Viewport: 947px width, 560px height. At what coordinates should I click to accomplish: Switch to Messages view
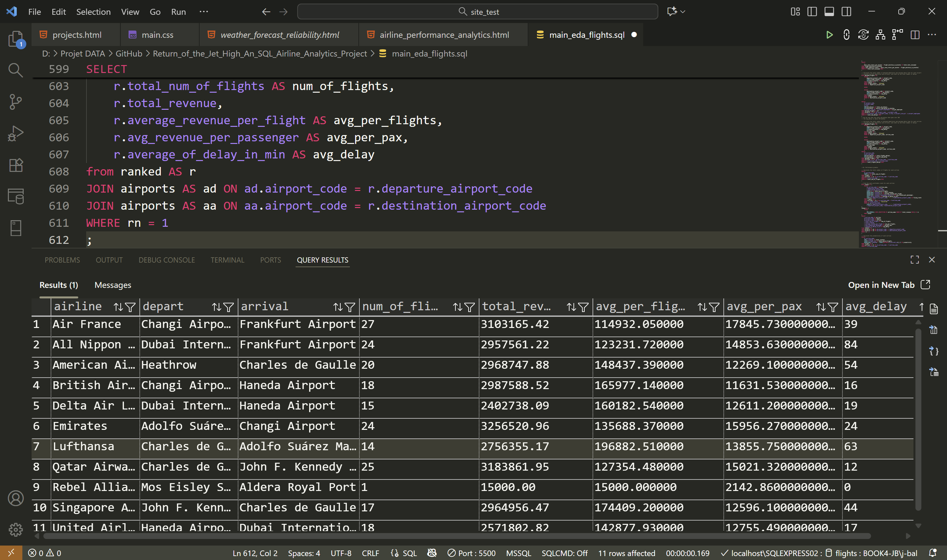tap(112, 285)
